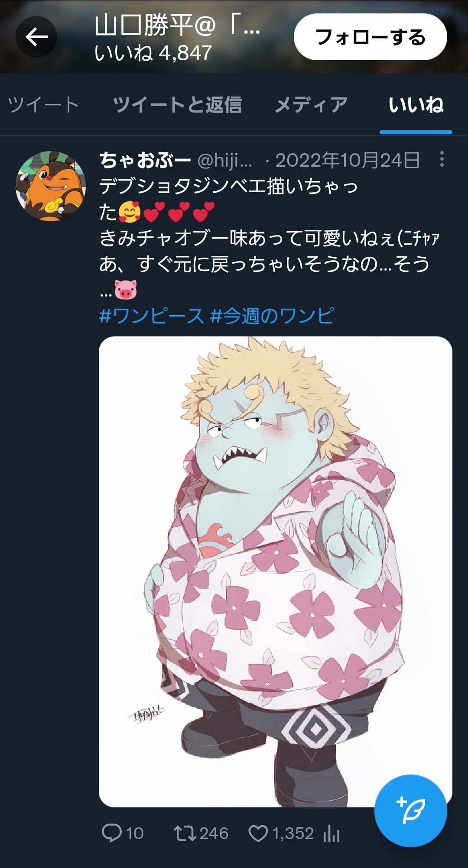Compose a new tweet with the feather button
This screenshot has width=468, height=868.
[410, 810]
